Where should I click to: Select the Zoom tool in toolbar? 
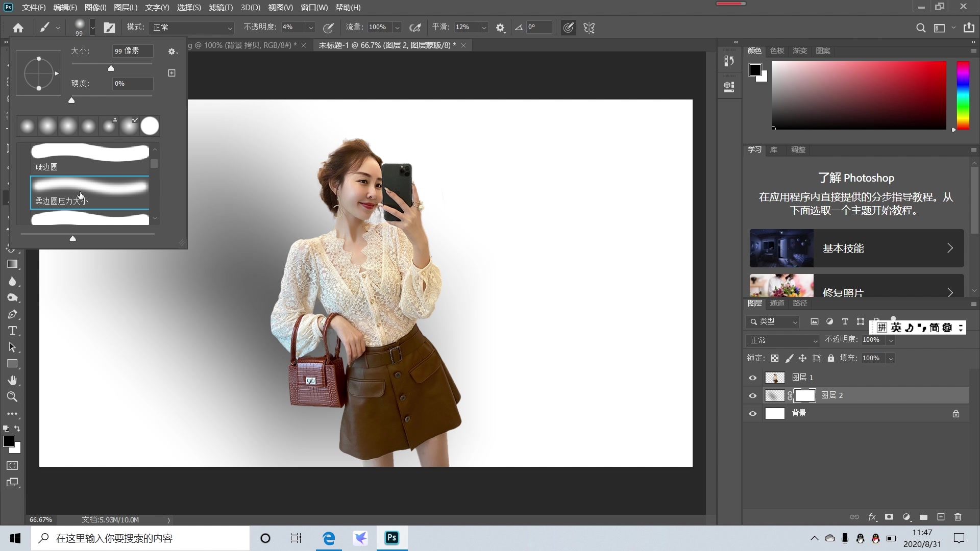pos(12,397)
